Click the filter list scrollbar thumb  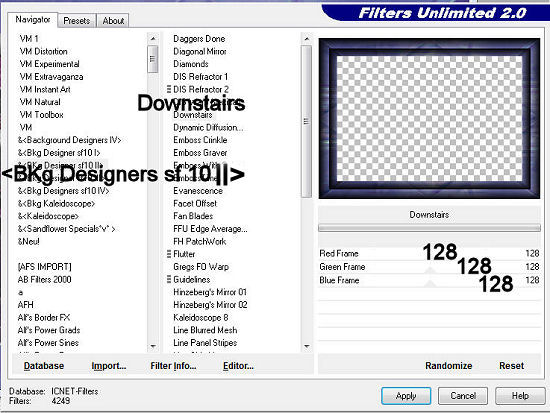click(x=306, y=121)
